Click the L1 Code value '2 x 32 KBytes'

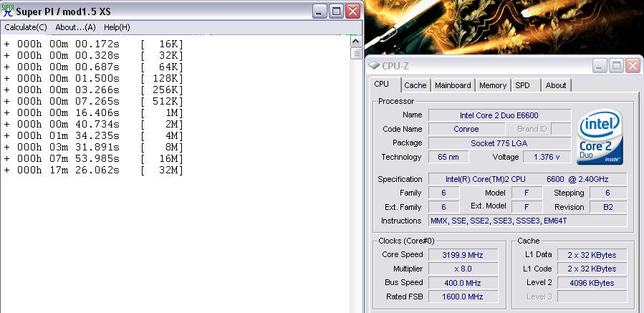(x=592, y=269)
